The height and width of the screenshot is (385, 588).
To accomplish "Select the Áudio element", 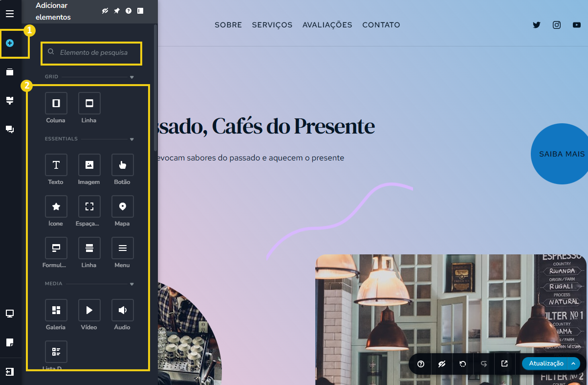I will [x=122, y=310].
